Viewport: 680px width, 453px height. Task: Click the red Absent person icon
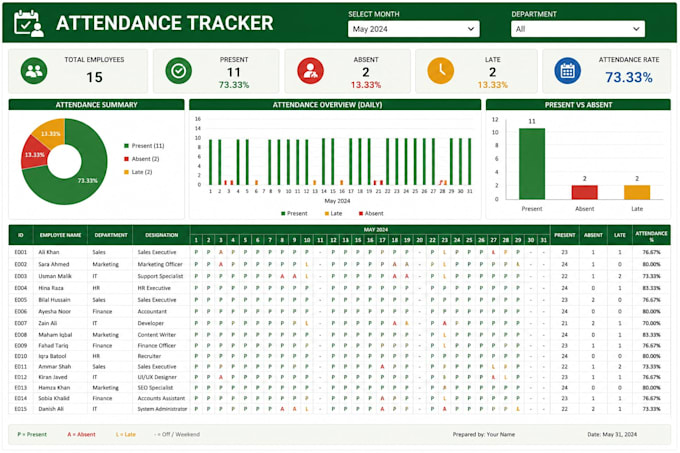click(x=311, y=71)
